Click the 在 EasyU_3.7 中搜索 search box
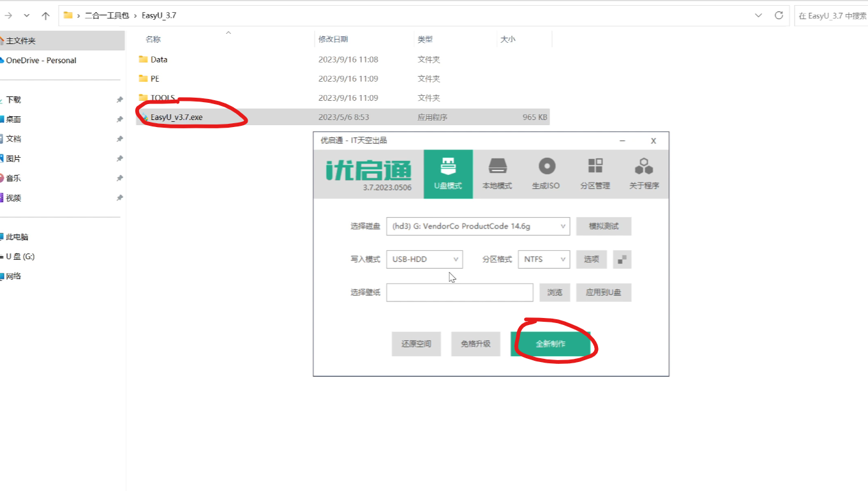 click(x=831, y=15)
